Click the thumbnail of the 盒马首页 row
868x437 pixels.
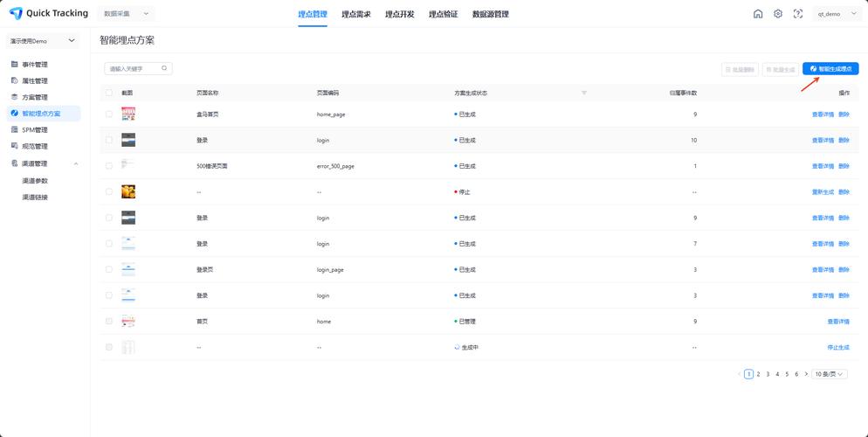pos(128,114)
